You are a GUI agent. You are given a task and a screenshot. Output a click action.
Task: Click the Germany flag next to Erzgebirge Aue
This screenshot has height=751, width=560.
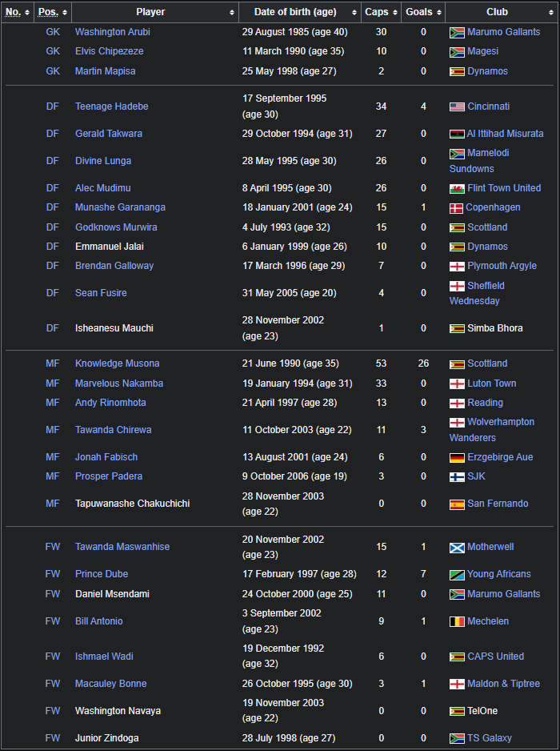(x=457, y=458)
